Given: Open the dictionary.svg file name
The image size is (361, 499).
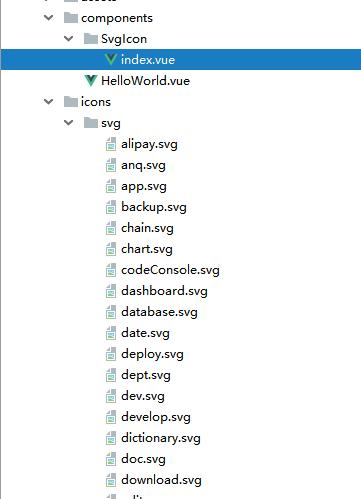Looking at the screenshot, I should pos(161,438).
